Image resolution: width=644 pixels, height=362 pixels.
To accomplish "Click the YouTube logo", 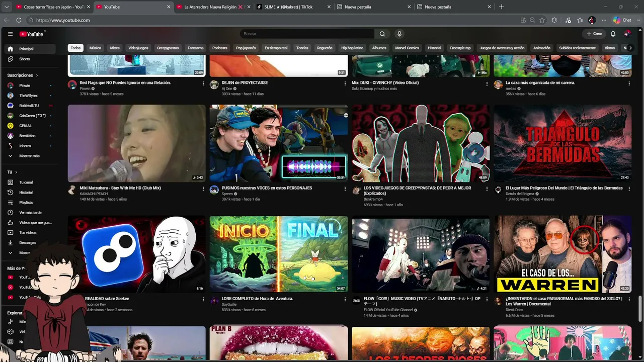I will tap(32, 34).
